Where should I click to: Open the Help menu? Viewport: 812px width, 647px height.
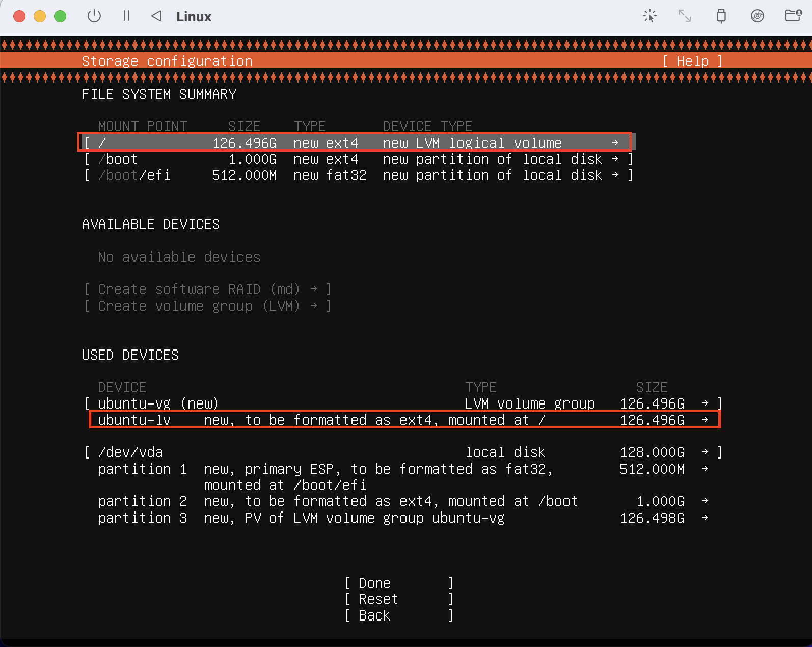coord(692,61)
